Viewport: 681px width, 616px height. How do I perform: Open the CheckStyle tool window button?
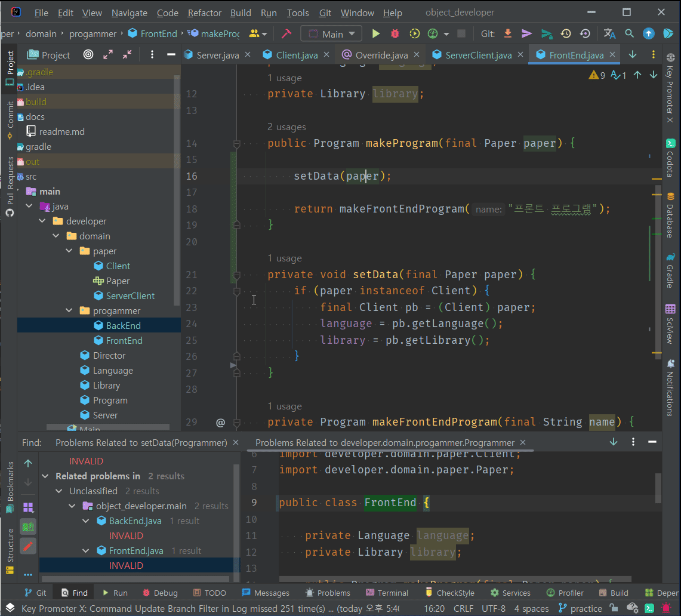(x=449, y=593)
